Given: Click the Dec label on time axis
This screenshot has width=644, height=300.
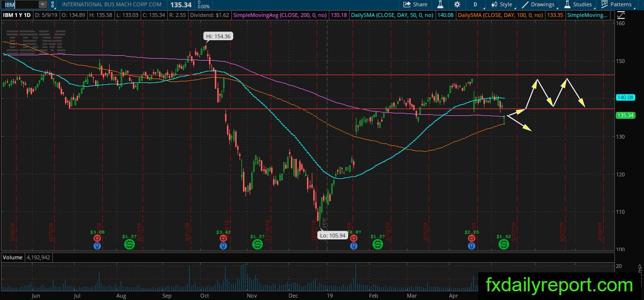Looking at the screenshot, I should coord(292,295).
